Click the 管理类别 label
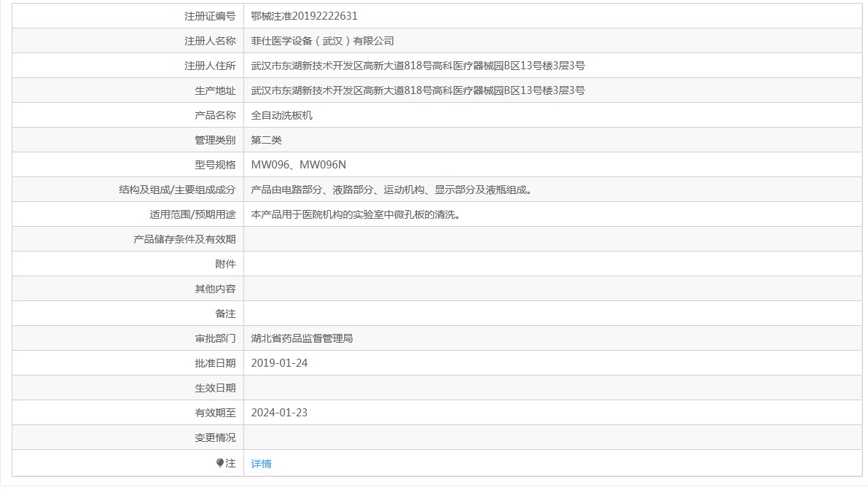Screen dimensions: 868x498 215,140
